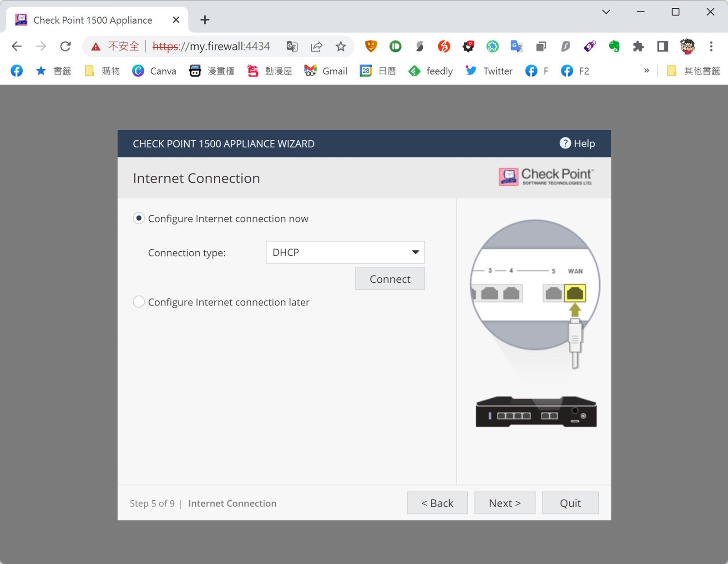Open the tab search dropdown arrow
The height and width of the screenshot is (564, 728).
[x=606, y=12]
